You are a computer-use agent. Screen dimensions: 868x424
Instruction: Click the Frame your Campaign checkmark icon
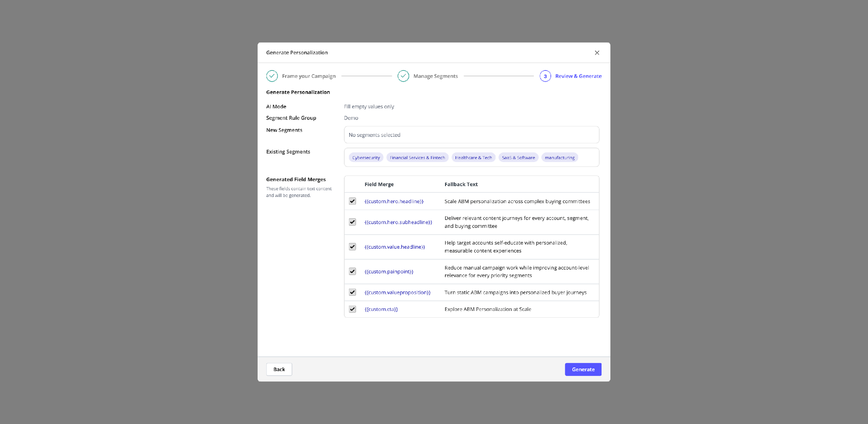click(272, 76)
